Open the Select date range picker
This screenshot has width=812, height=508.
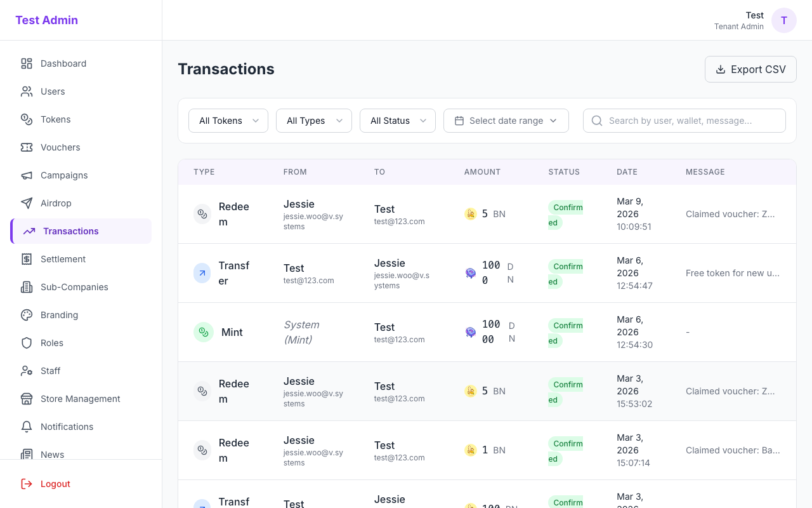tap(506, 121)
